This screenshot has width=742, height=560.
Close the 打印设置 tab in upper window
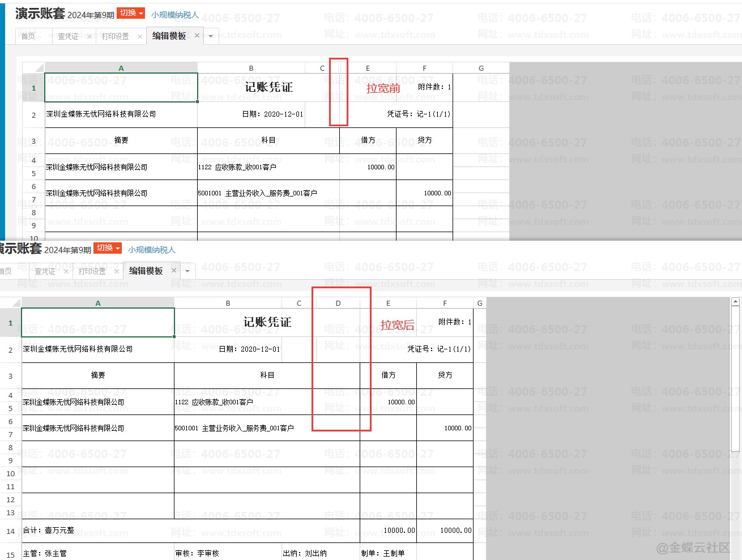coord(139,36)
